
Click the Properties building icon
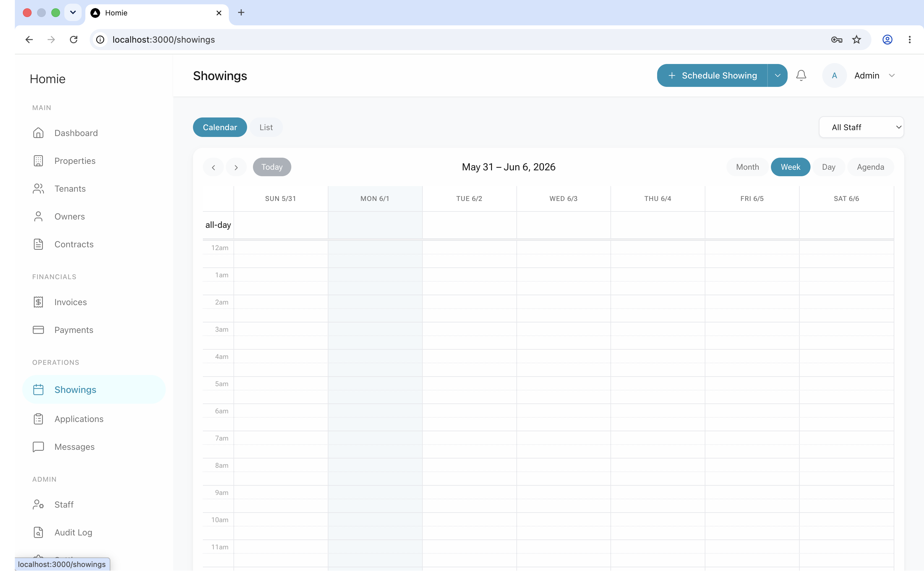click(38, 161)
